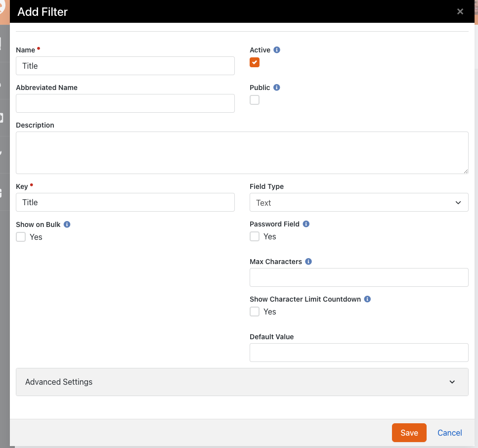Click Show Character Limit Countdown info icon

coord(367,299)
